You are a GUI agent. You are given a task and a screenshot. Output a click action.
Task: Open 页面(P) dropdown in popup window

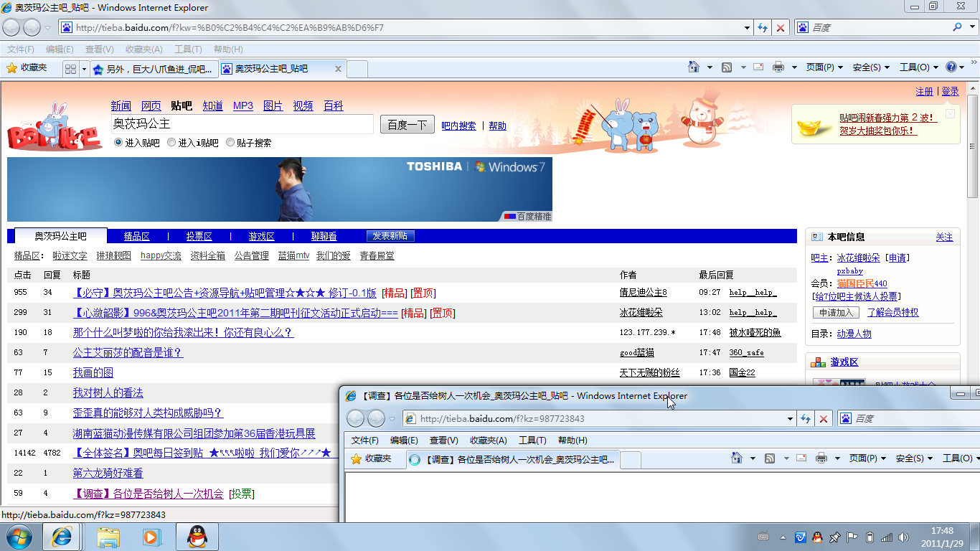(868, 458)
